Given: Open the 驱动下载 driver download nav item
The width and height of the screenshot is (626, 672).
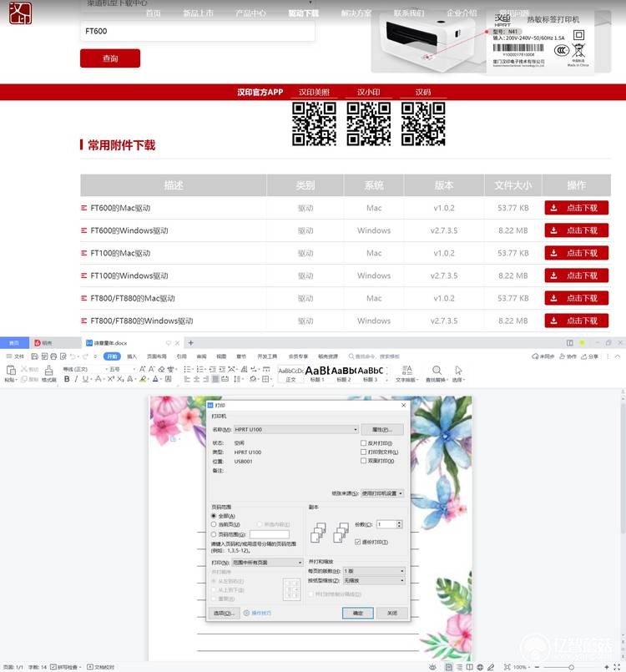Looking at the screenshot, I should [303, 13].
